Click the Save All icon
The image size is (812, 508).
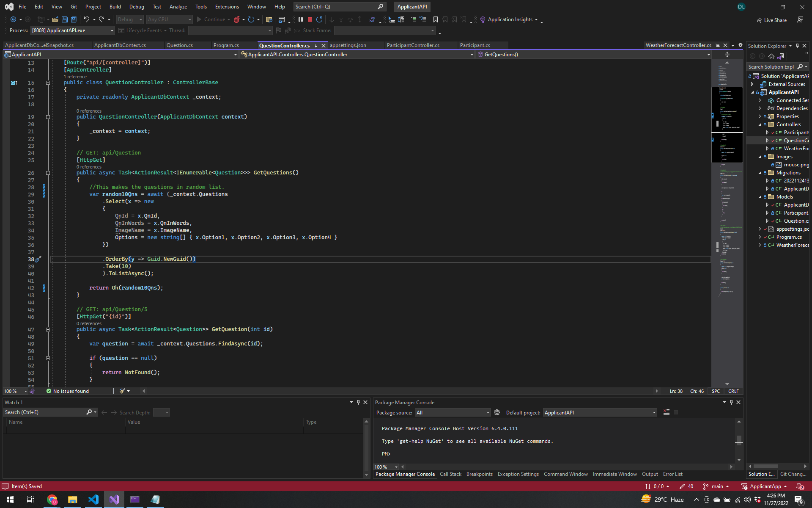(x=74, y=19)
